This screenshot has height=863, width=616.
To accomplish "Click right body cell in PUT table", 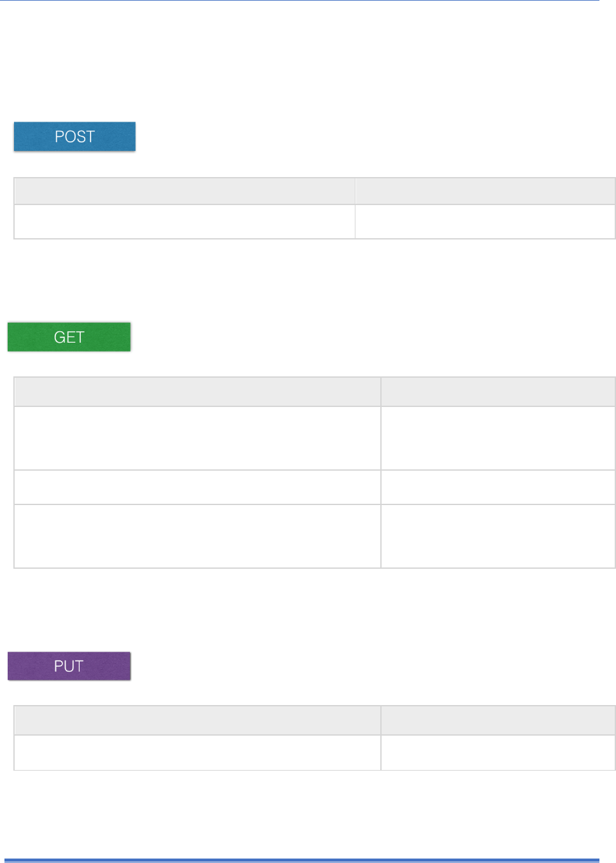I will click(498, 753).
